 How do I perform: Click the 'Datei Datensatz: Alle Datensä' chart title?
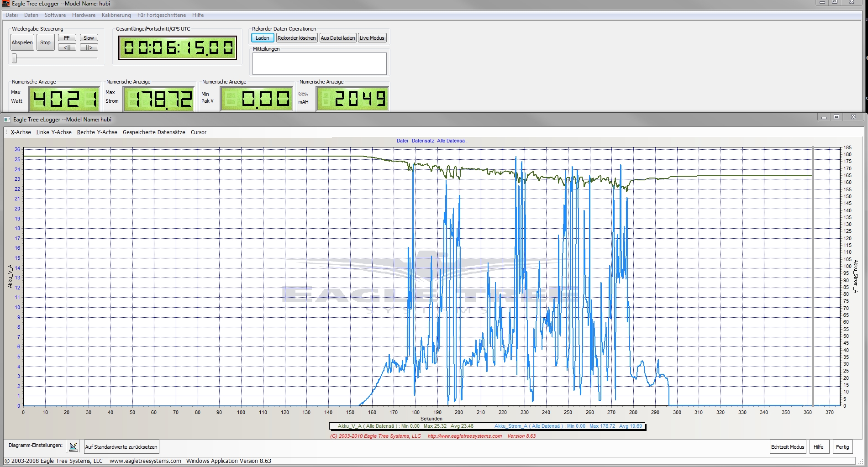(x=432, y=141)
